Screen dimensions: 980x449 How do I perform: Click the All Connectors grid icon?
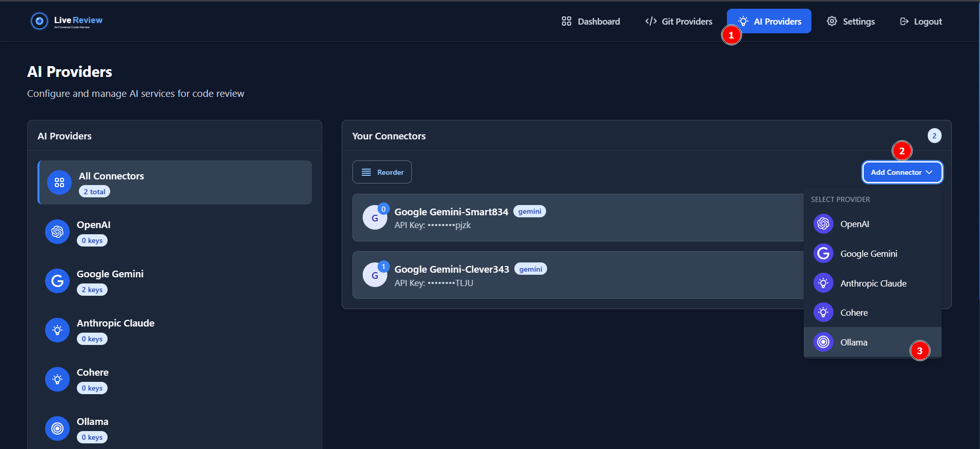pyautogui.click(x=59, y=182)
